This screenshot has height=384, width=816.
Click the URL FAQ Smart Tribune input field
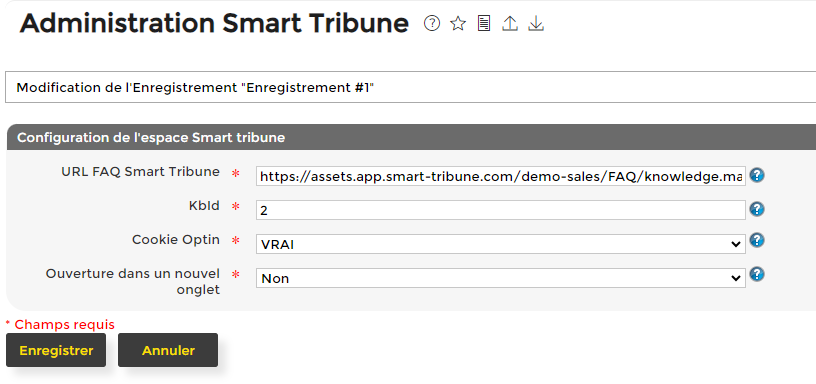501,176
